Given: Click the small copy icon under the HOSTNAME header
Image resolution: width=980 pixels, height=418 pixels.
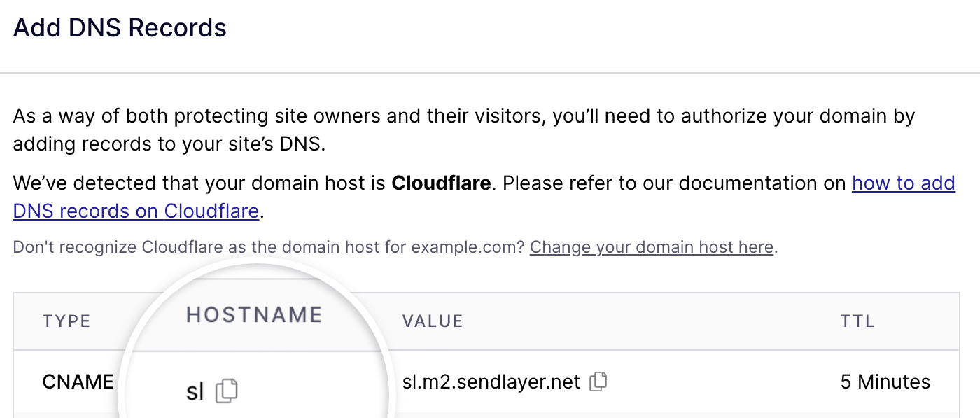Looking at the screenshot, I should pos(227,391).
